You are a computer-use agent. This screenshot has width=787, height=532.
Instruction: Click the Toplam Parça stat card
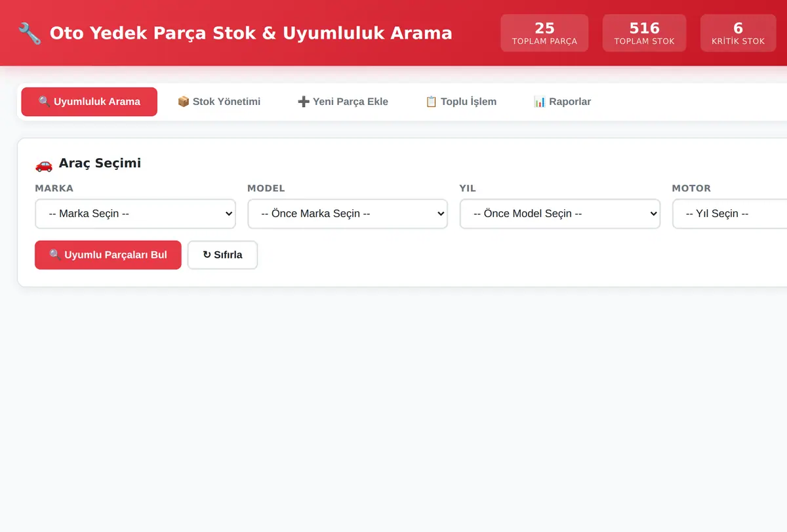coord(544,33)
